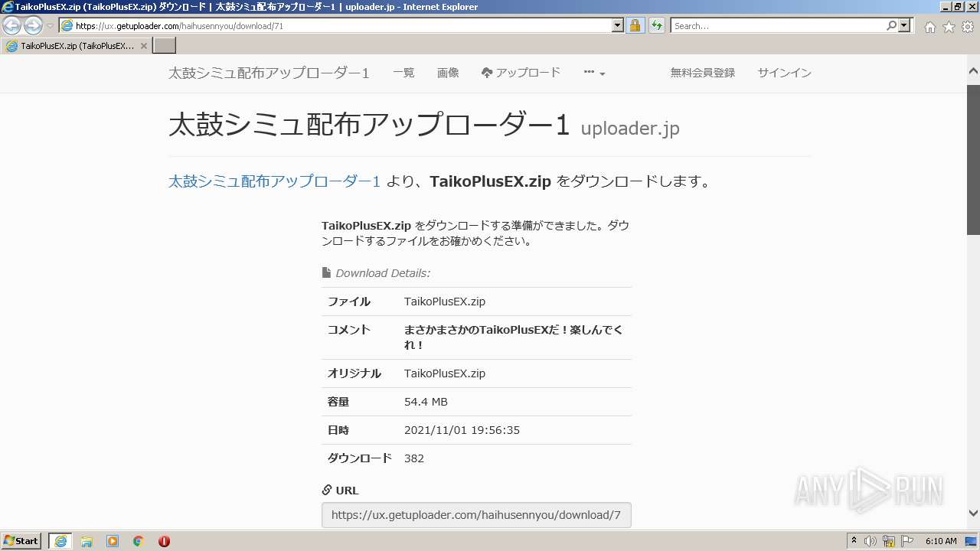Click the network tray icon
980x551 pixels.
click(x=888, y=541)
